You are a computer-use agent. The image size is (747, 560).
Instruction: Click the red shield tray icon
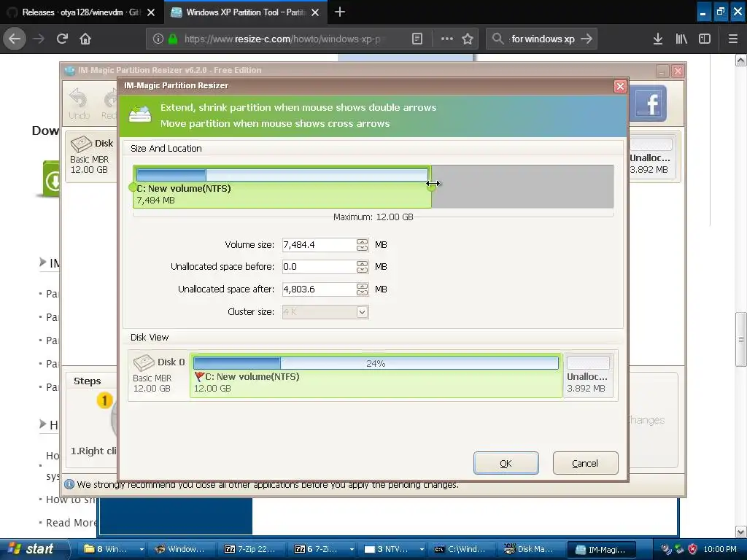pyautogui.click(x=693, y=549)
